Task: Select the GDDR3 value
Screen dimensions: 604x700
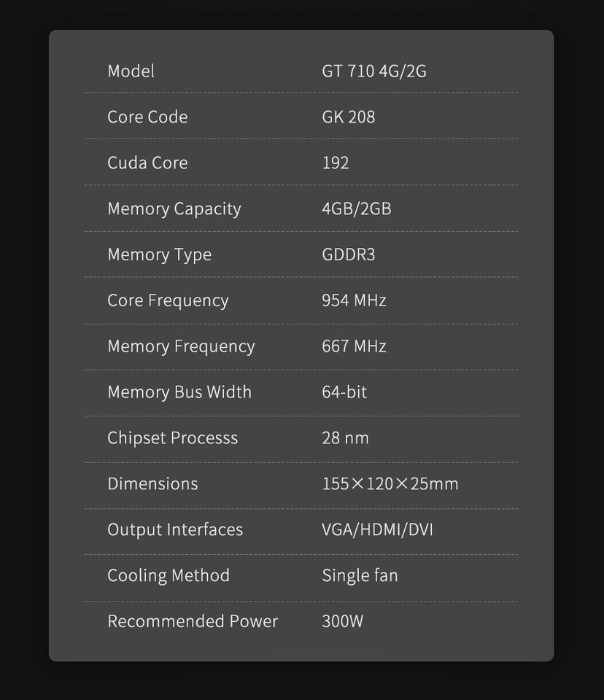Action: pos(348,255)
